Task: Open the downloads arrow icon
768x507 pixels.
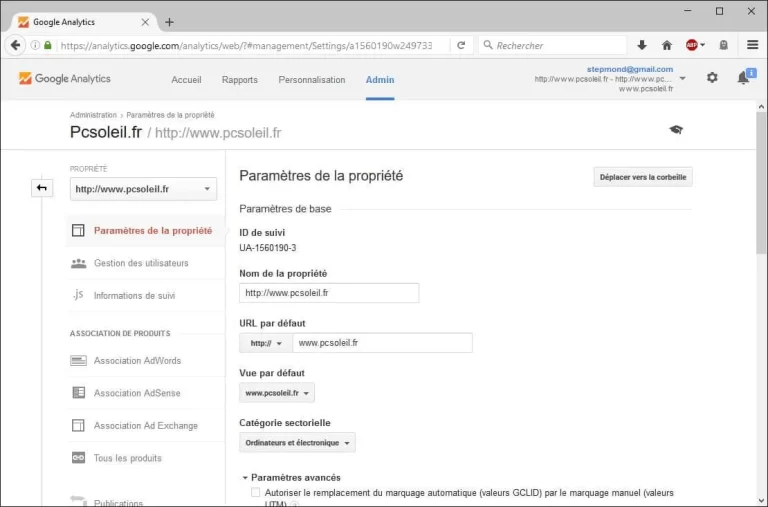Action: pyautogui.click(x=642, y=45)
